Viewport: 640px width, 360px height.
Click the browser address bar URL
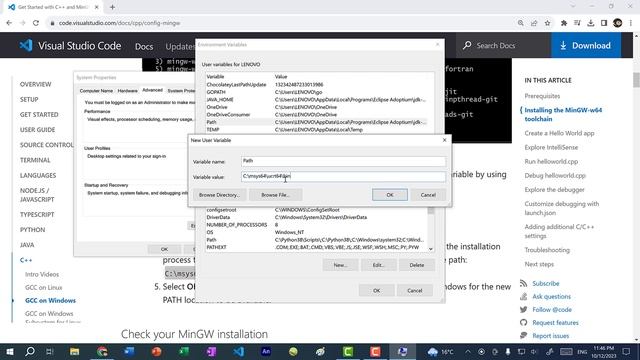pyautogui.click(x=119, y=23)
